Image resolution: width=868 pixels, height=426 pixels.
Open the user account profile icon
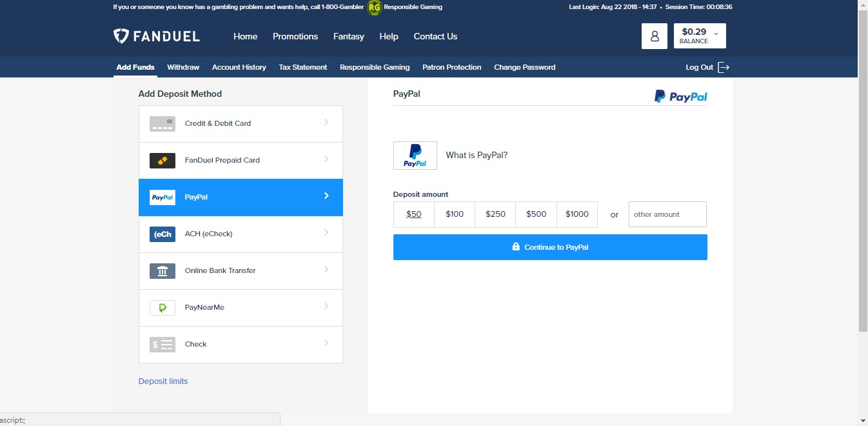(655, 36)
